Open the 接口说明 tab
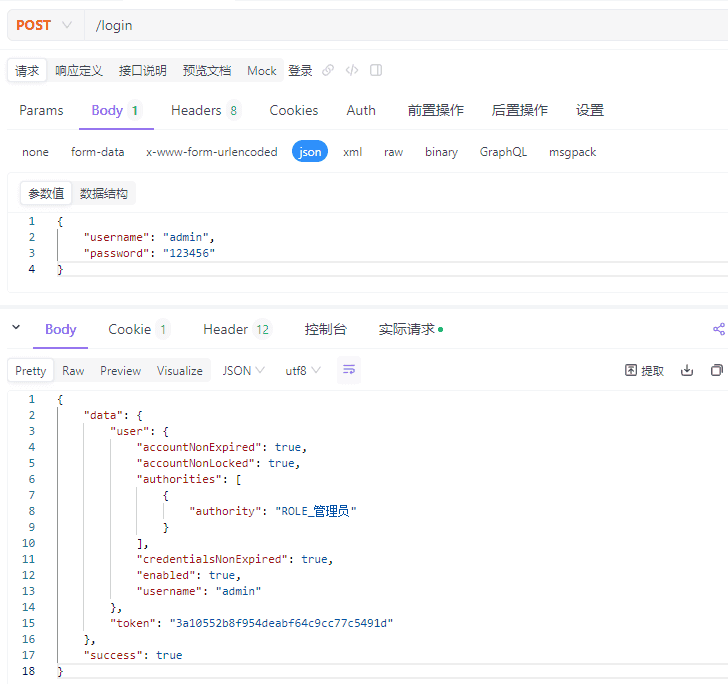The width and height of the screenshot is (728, 684). (x=143, y=71)
